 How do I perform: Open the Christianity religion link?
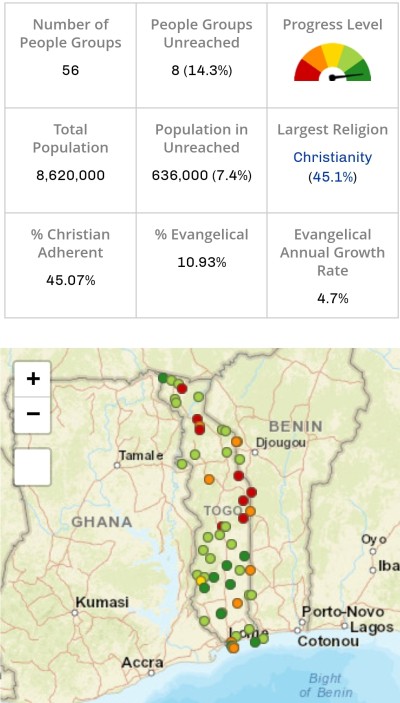332,157
